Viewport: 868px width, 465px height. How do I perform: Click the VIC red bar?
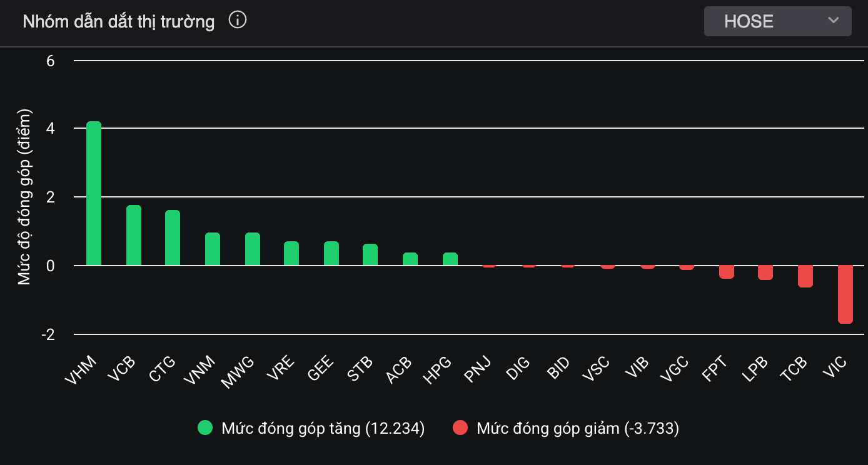[845, 294]
